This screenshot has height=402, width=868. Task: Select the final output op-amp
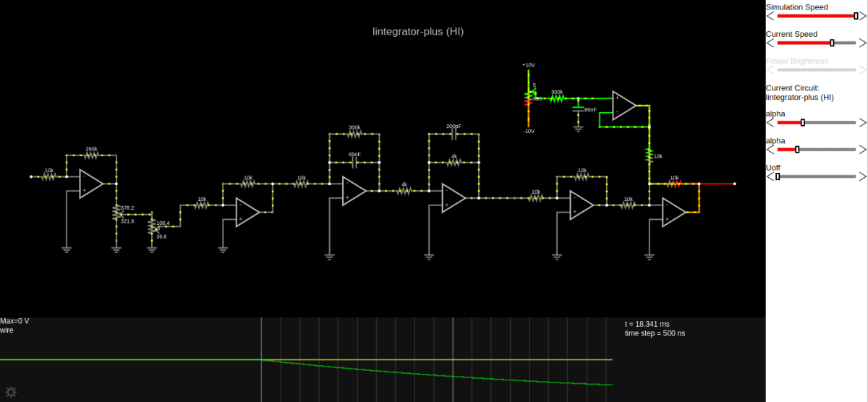point(674,213)
